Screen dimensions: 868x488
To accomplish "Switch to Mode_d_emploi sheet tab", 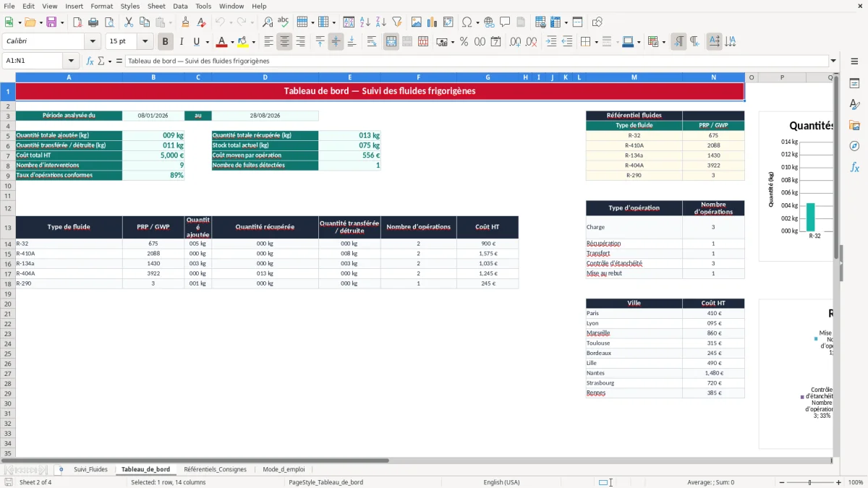I will [x=284, y=469].
